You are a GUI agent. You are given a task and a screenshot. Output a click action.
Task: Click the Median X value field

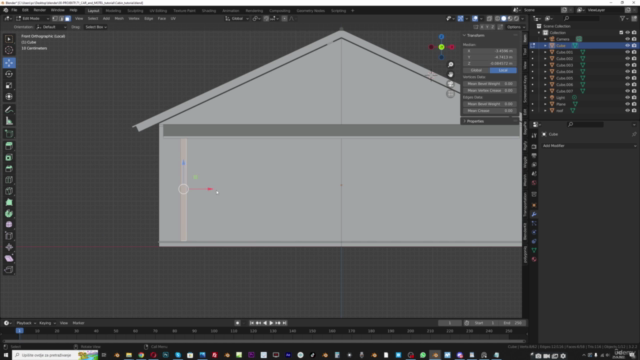pyautogui.click(x=490, y=51)
